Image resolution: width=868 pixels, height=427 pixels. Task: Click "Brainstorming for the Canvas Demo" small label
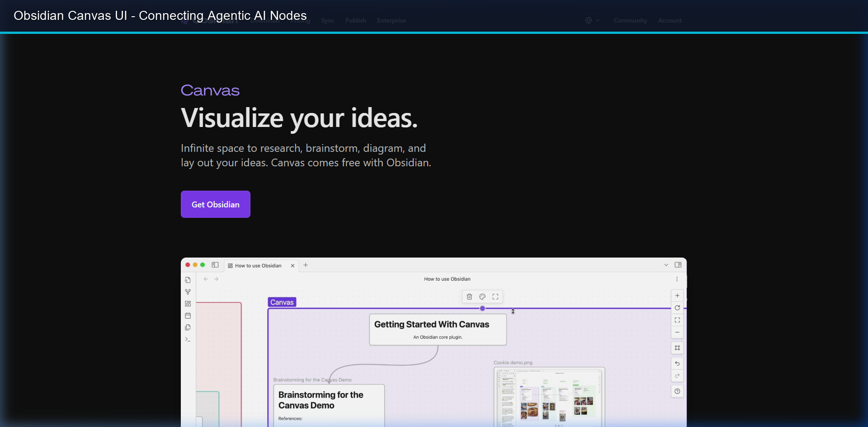click(x=312, y=380)
